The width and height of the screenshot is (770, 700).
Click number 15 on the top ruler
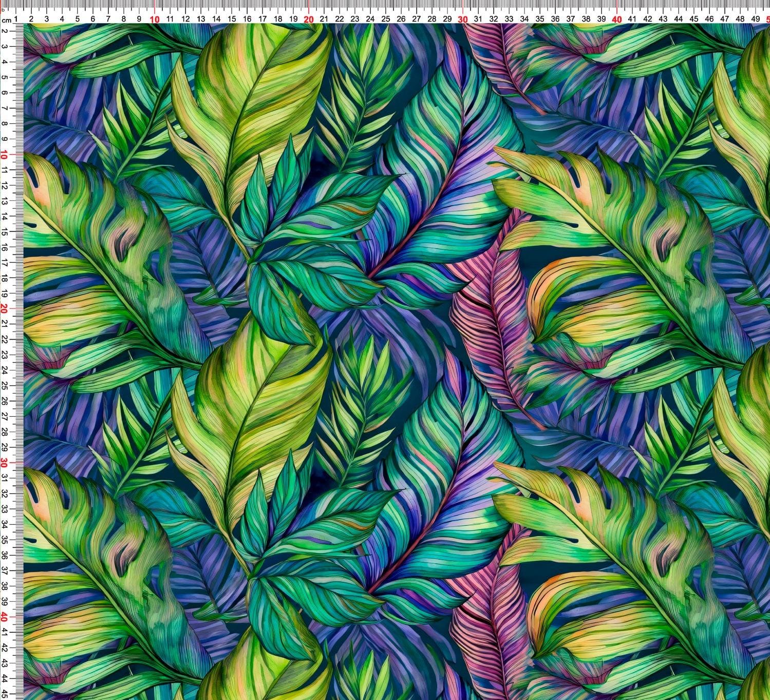[x=232, y=19]
